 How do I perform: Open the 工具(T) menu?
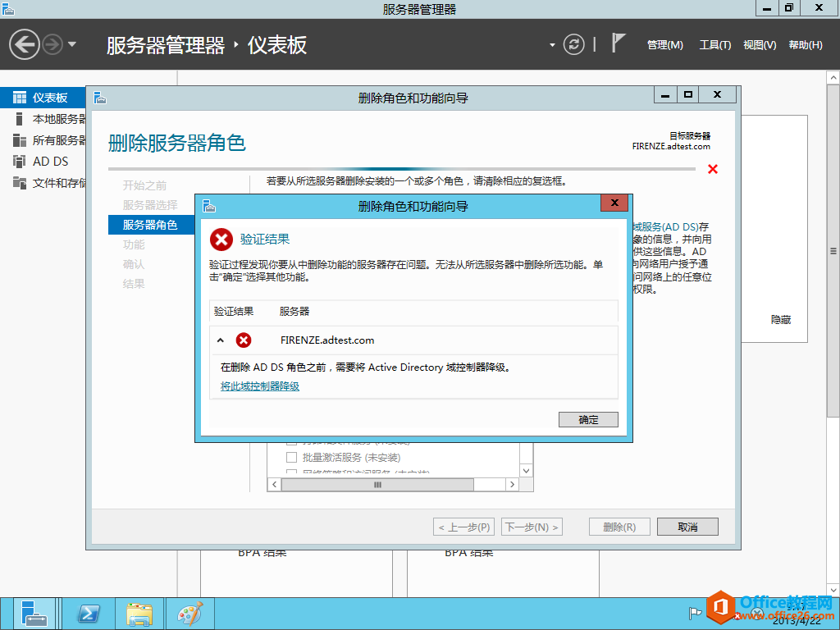714,45
